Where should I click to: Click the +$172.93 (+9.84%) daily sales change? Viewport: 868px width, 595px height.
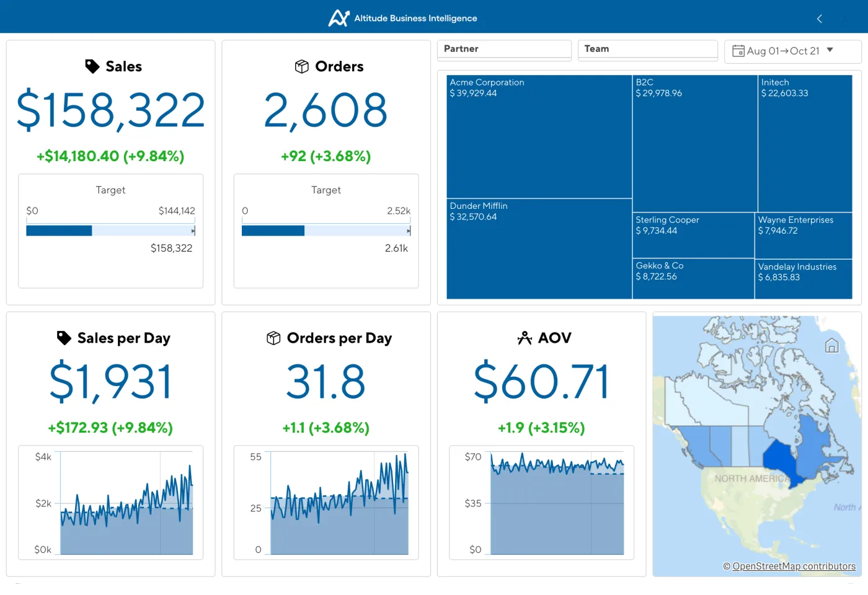(x=110, y=428)
